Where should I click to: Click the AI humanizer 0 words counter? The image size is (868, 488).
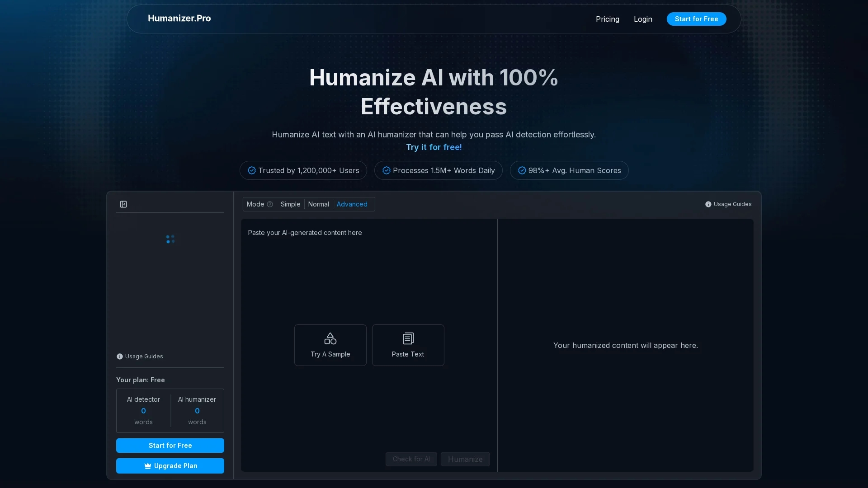click(x=197, y=411)
